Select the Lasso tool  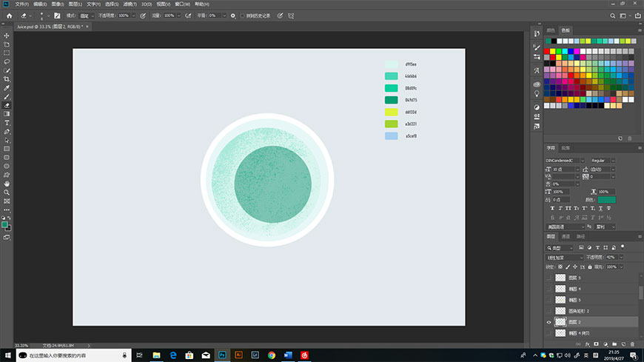(x=7, y=61)
